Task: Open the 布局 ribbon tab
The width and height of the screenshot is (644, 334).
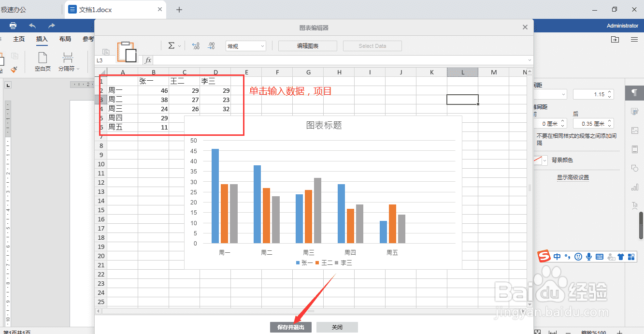Action: pos(65,39)
